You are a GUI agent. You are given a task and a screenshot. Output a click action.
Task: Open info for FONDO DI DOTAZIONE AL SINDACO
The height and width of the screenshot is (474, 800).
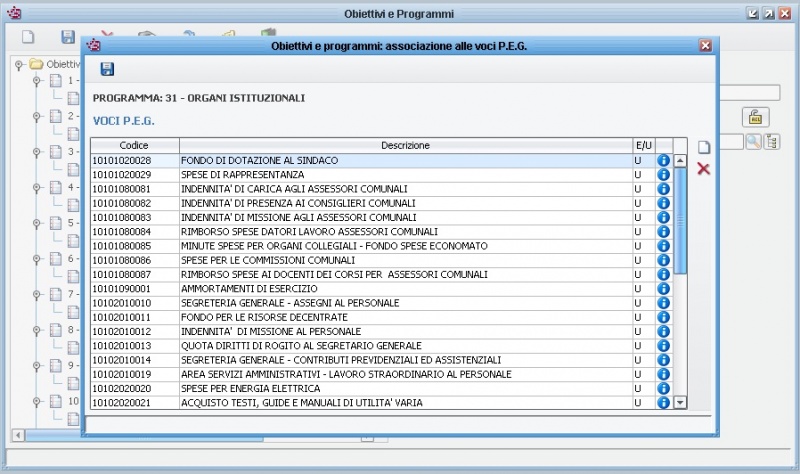[x=663, y=160]
